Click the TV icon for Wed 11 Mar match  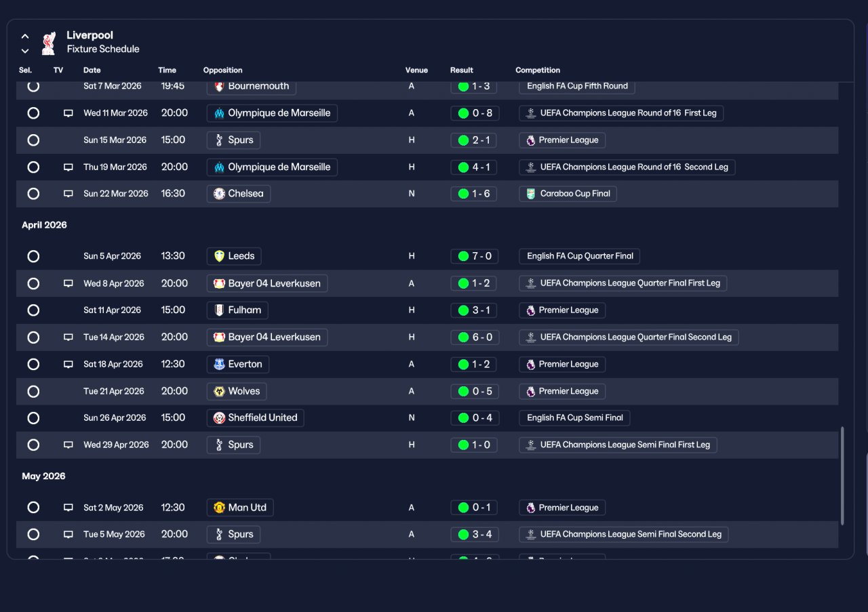68,113
